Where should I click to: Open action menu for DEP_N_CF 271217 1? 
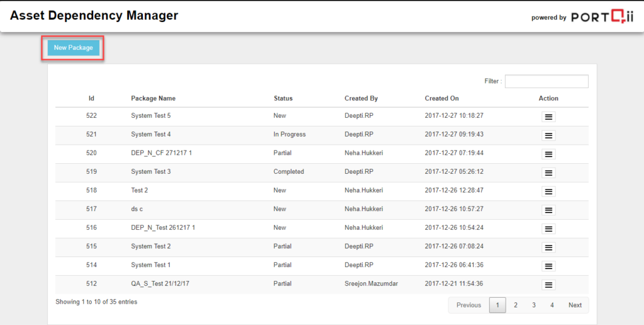[548, 154]
